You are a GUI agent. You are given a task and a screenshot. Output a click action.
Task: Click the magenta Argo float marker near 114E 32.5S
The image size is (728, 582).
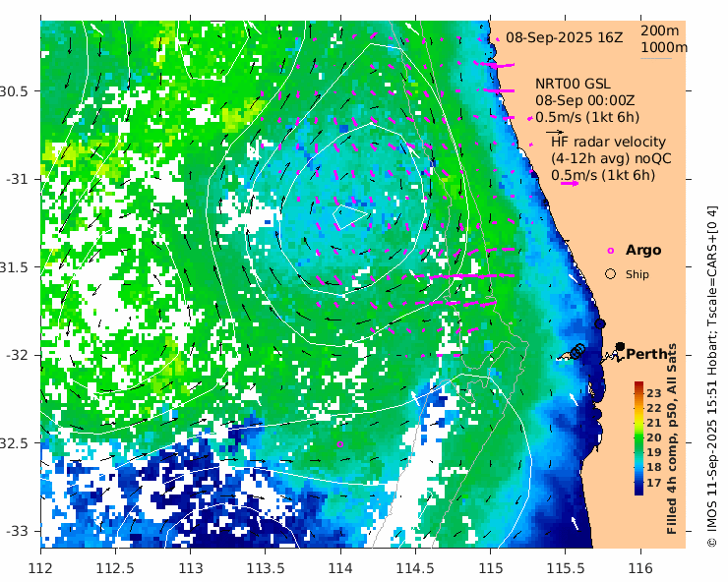(x=339, y=444)
